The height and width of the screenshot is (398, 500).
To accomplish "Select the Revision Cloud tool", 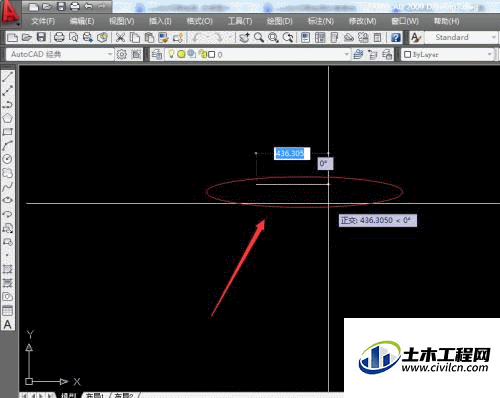I will coord(8,173).
